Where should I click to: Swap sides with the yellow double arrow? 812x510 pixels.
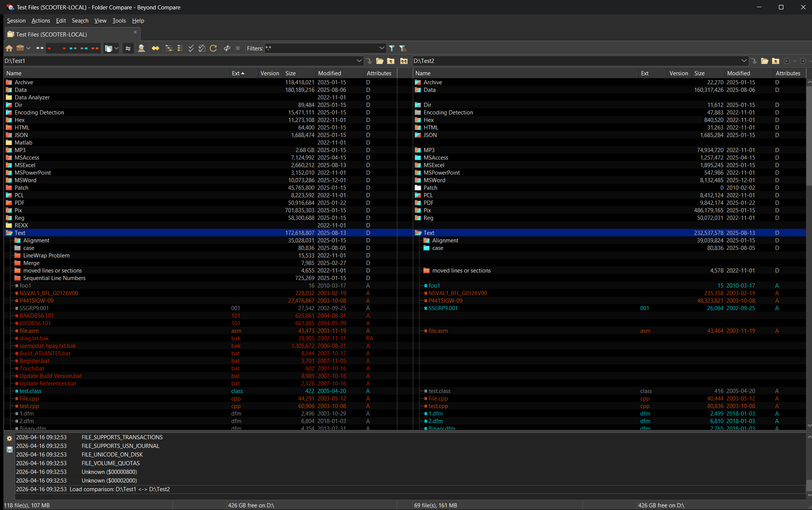point(155,48)
